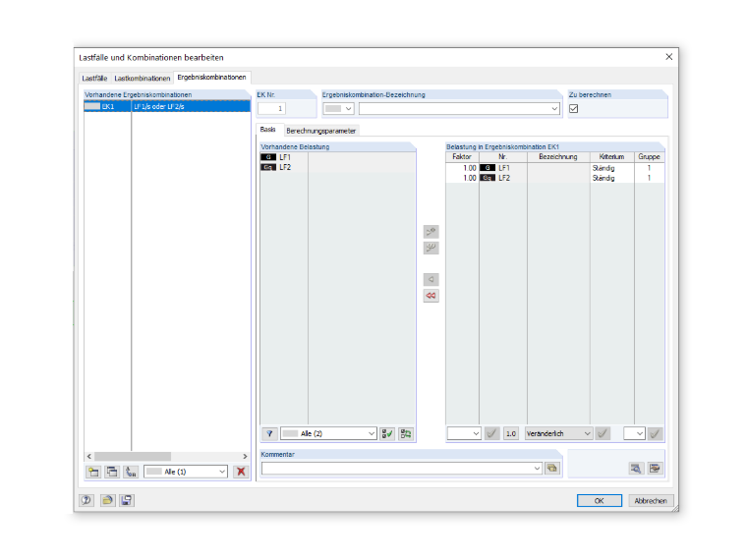Click the 1.00 factor cell for LF2
The image size is (747, 560).
coord(463,178)
